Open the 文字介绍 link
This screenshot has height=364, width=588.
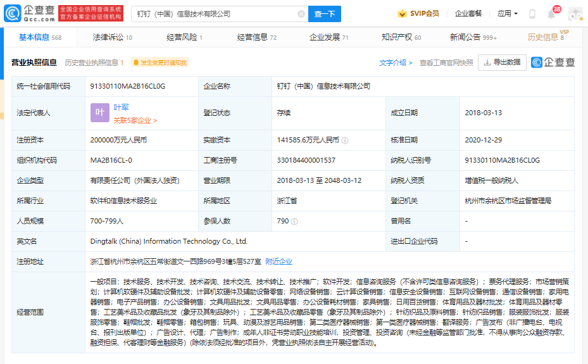click(x=396, y=63)
